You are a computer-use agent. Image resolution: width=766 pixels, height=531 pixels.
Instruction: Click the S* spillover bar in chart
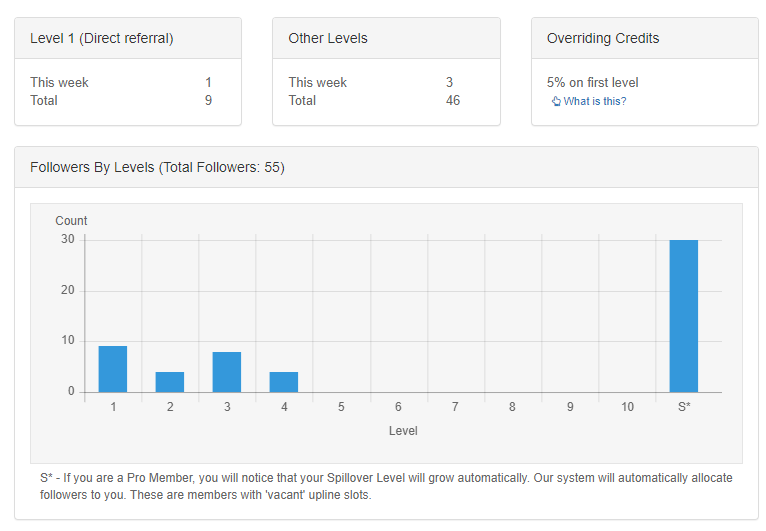(x=684, y=316)
